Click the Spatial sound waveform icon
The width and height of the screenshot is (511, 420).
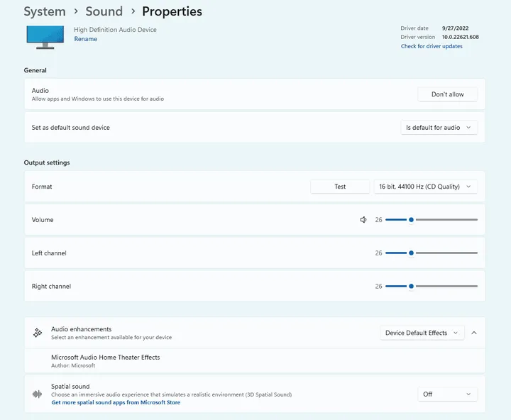click(x=38, y=394)
